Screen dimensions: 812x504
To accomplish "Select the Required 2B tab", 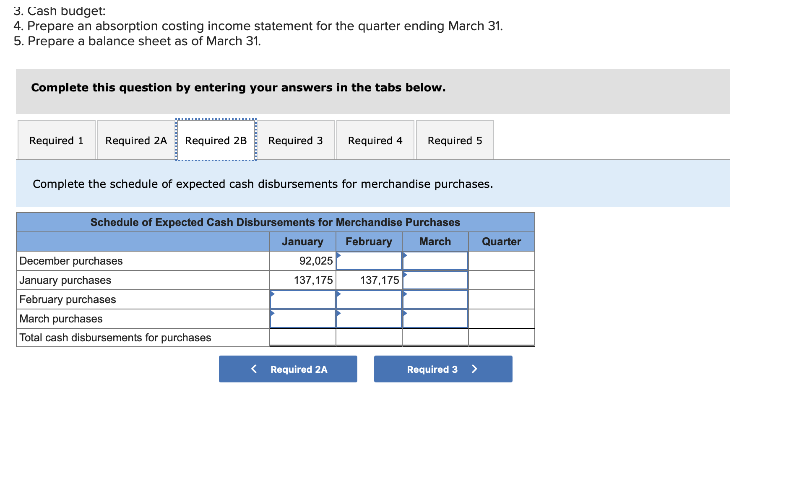I will [x=216, y=140].
